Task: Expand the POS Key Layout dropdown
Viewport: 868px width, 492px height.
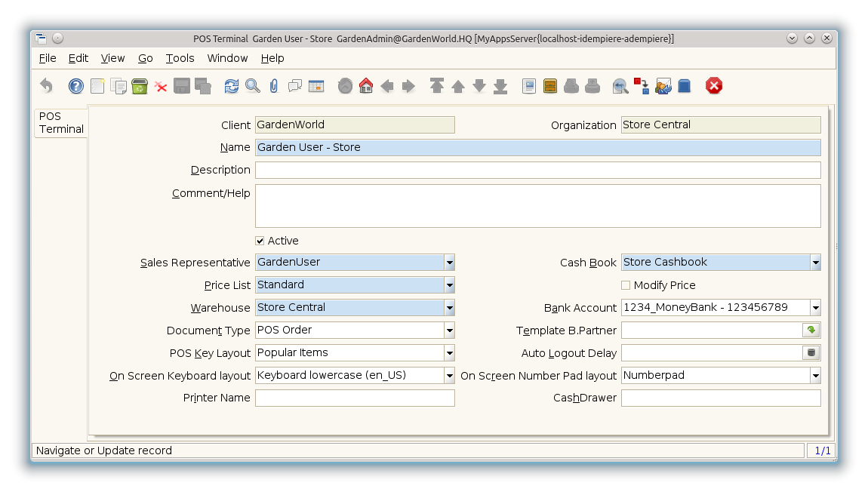Action: (x=449, y=353)
